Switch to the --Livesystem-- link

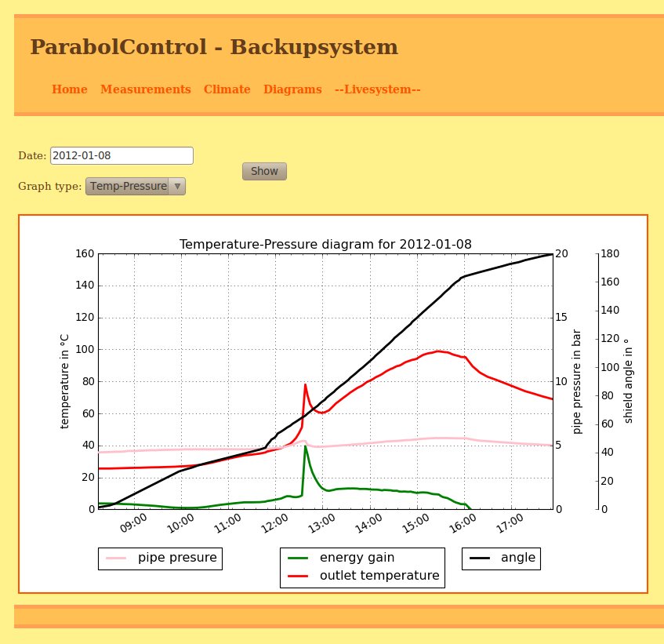click(377, 90)
